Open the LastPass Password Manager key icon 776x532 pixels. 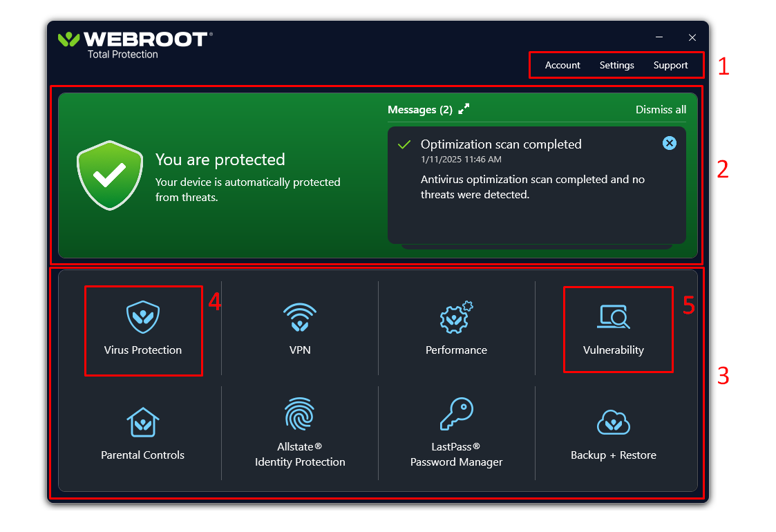tap(456, 414)
